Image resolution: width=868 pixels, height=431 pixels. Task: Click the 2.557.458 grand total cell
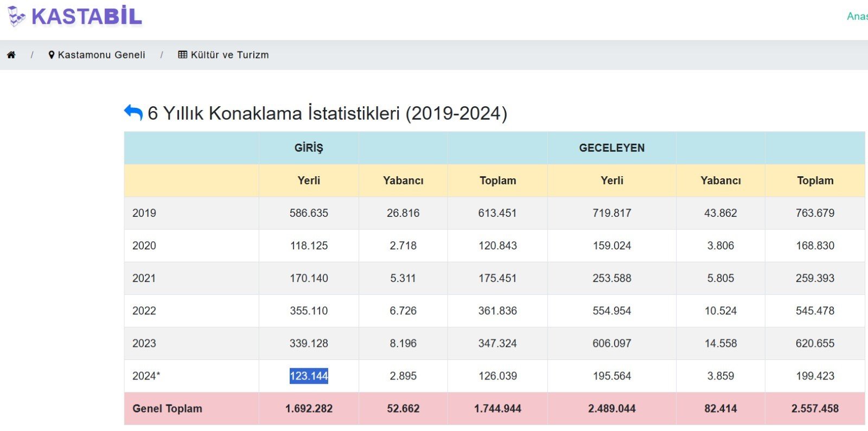point(815,409)
